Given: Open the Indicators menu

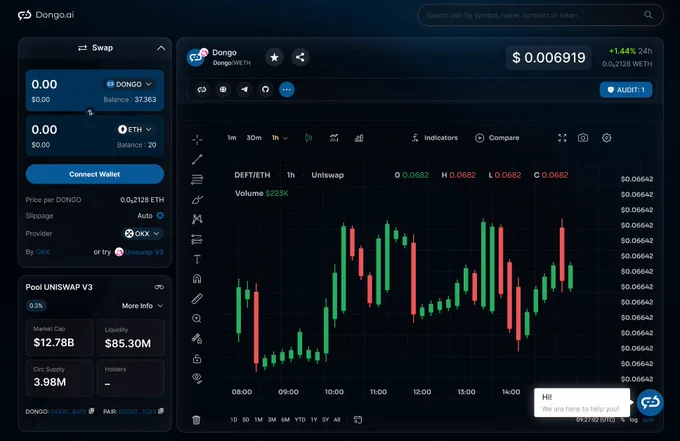Looking at the screenshot, I should tap(435, 138).
